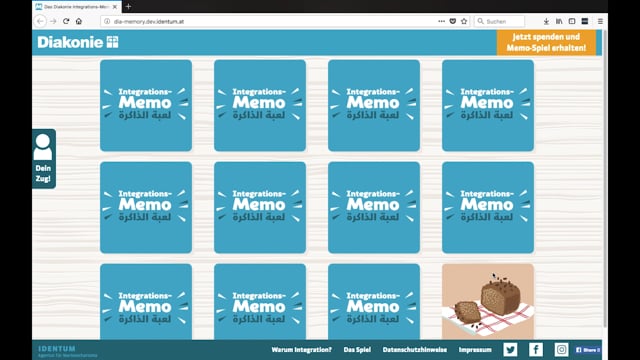Viewport: 640px width, 360px height.
Task: Open the Das Spiel footer link
Action: click(x=357, y=350)
